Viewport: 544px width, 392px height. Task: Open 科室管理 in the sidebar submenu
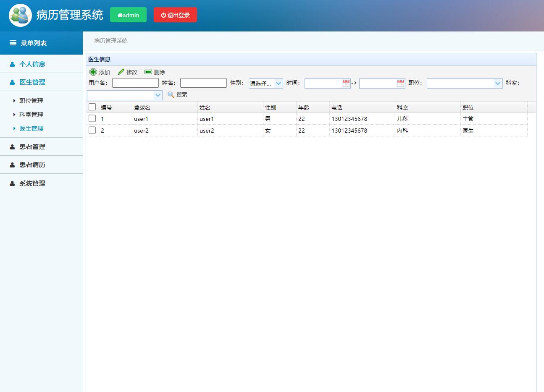click(31, 115)
